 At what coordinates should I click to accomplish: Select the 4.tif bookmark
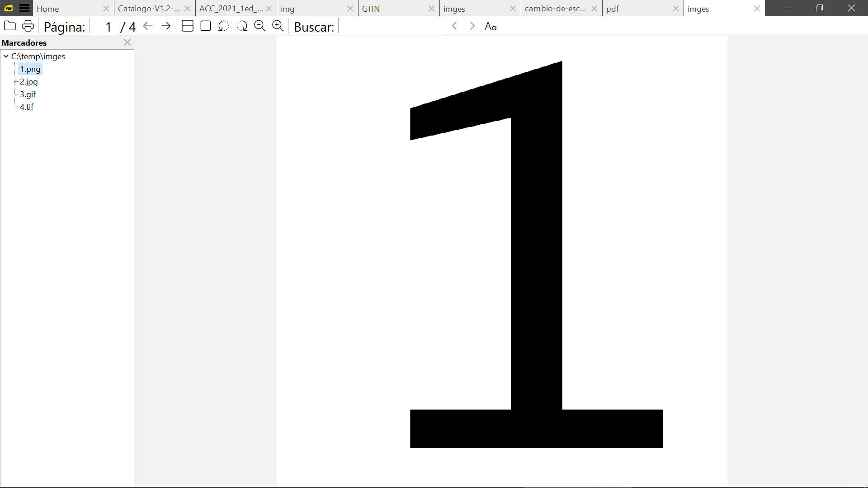(x=26, y=107)
